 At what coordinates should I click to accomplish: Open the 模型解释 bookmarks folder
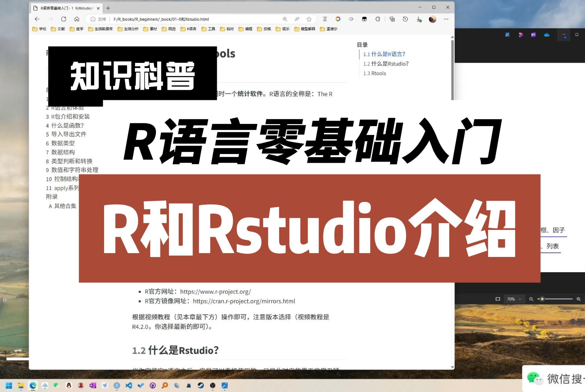tap(305, 29)
